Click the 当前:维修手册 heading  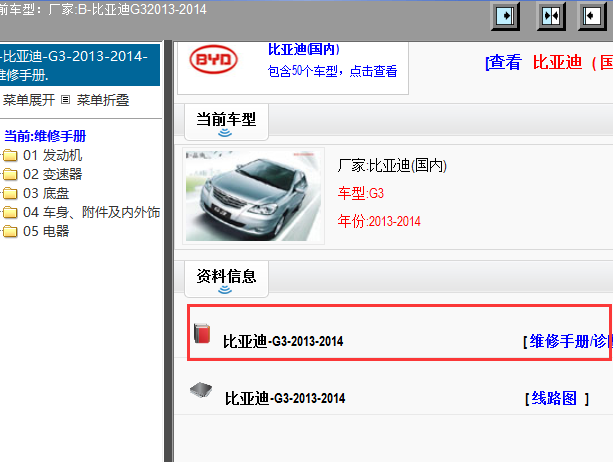click(x=45, y=136)
